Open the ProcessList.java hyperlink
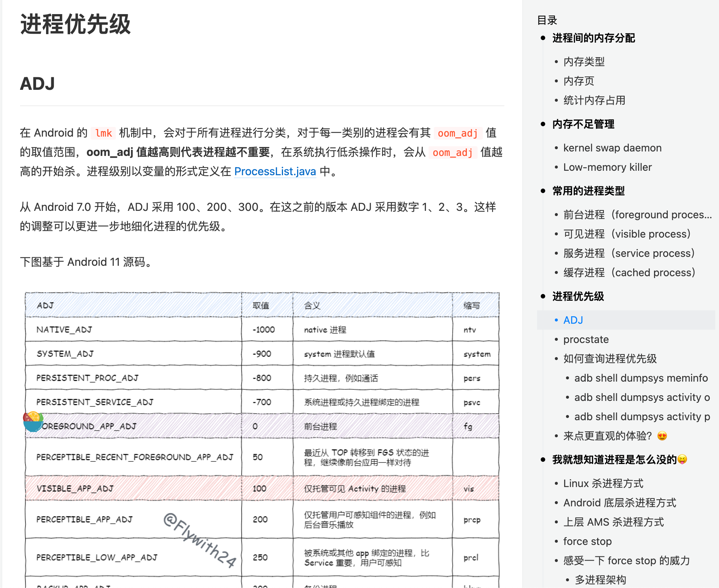The width and height of the screenshot is (719, 588). click(x=275, y=171)
